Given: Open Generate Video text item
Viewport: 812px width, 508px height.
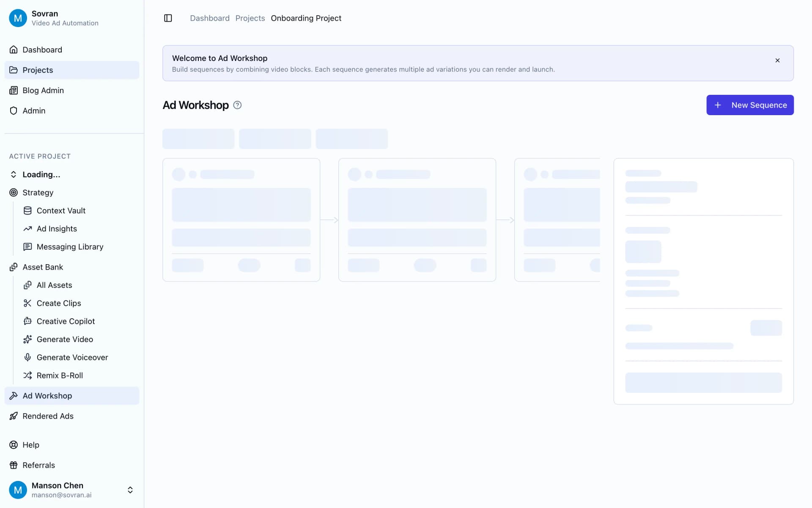Looking at the screenshot, I should 65,339.
